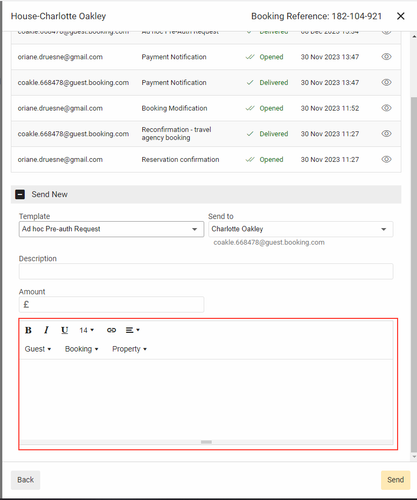417x500 pixels.
Task: Open text alignment options
Action: click(x=133, y=330)
